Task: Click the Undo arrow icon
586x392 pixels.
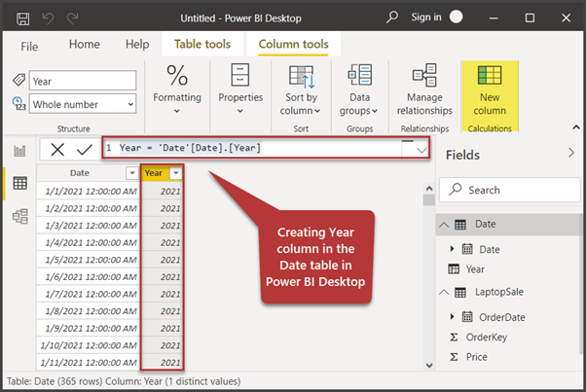Action: click(48, 18)
